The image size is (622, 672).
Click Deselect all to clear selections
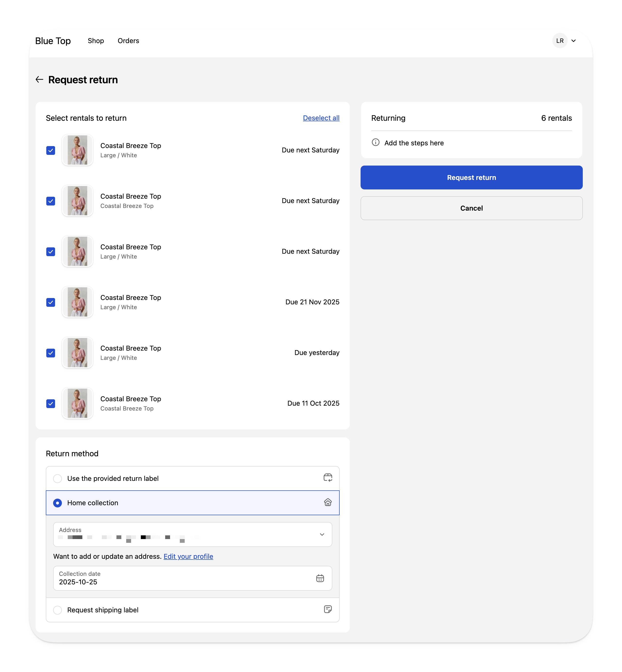(x=321, y=118)
